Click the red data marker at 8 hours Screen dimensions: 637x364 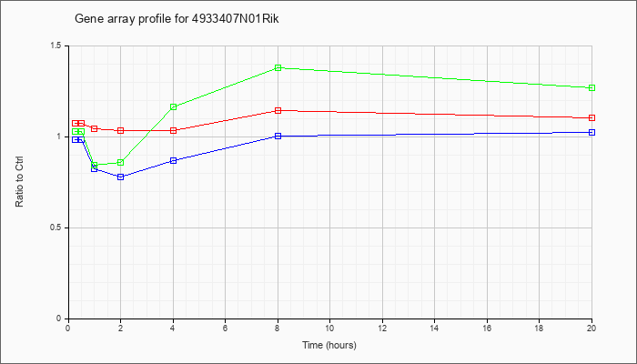tap(278, 110)
